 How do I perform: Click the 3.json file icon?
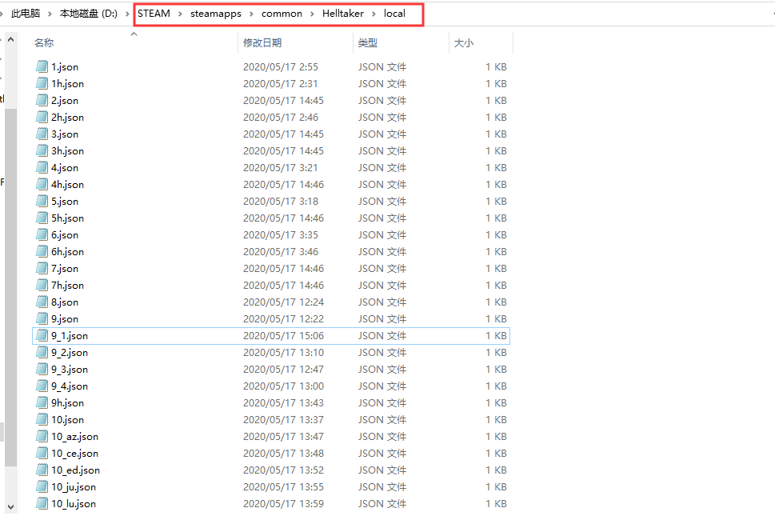[42, 134]
